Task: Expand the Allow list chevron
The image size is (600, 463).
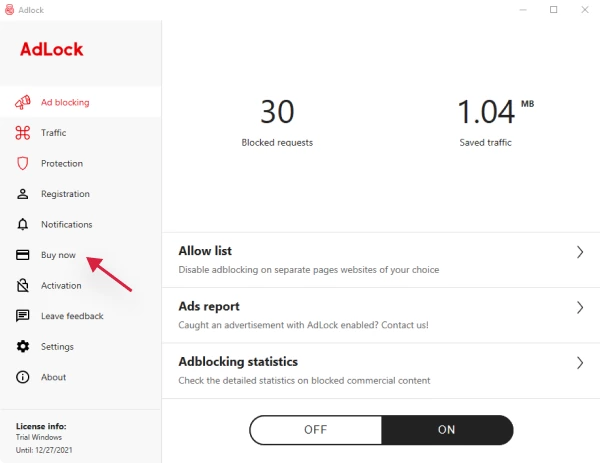Action: coord(580,252)
